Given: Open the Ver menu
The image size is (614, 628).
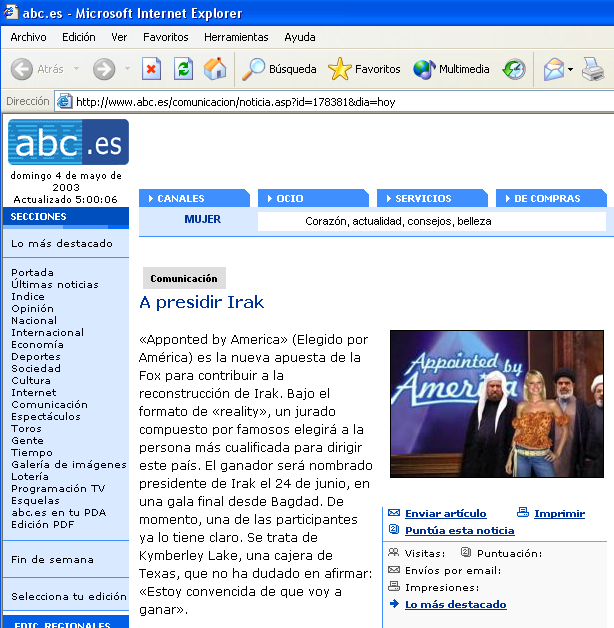Looking at the screenshot, I should tap(119, 37).
